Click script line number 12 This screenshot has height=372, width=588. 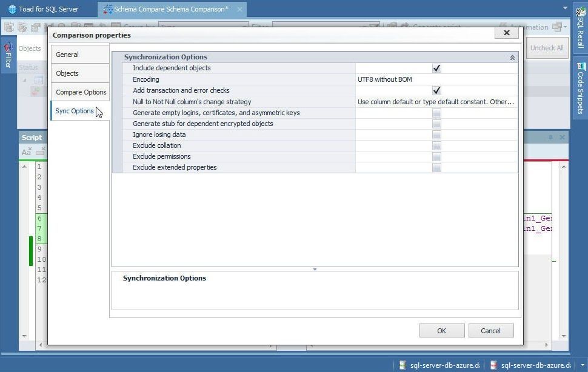(x=42, y=280)
